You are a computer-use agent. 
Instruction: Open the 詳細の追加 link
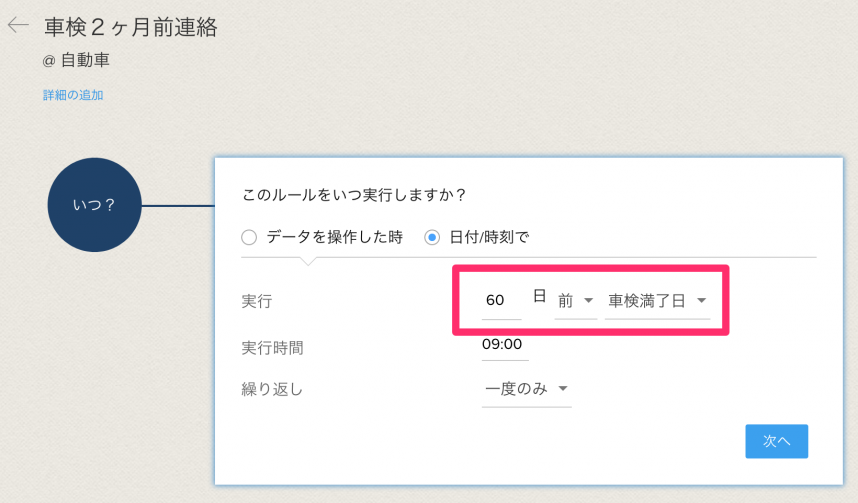(73, 96)
